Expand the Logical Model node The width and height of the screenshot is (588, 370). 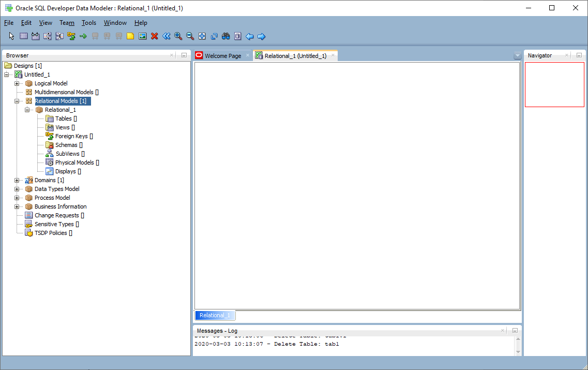coord(17,83)
